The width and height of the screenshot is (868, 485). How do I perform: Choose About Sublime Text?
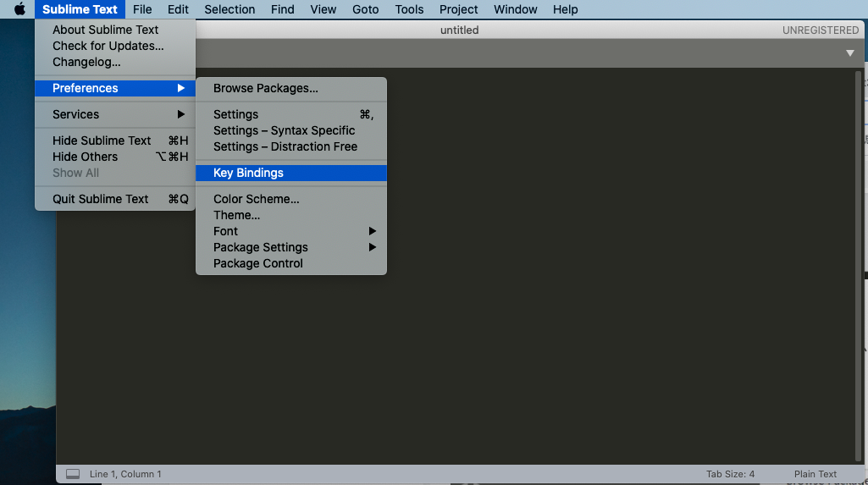115,30
